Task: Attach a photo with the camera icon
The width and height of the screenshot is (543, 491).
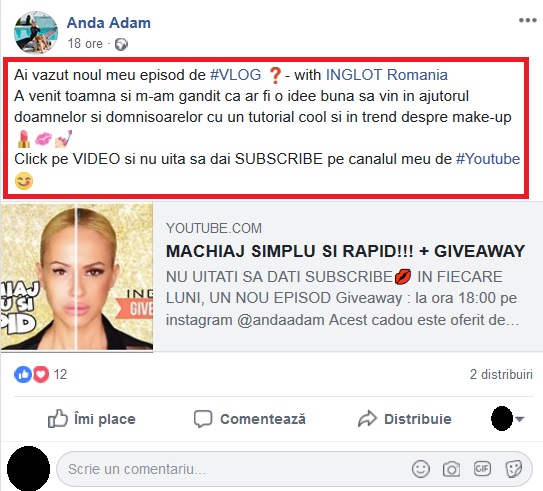Action: pyautogui.click(x=451, y=470)
